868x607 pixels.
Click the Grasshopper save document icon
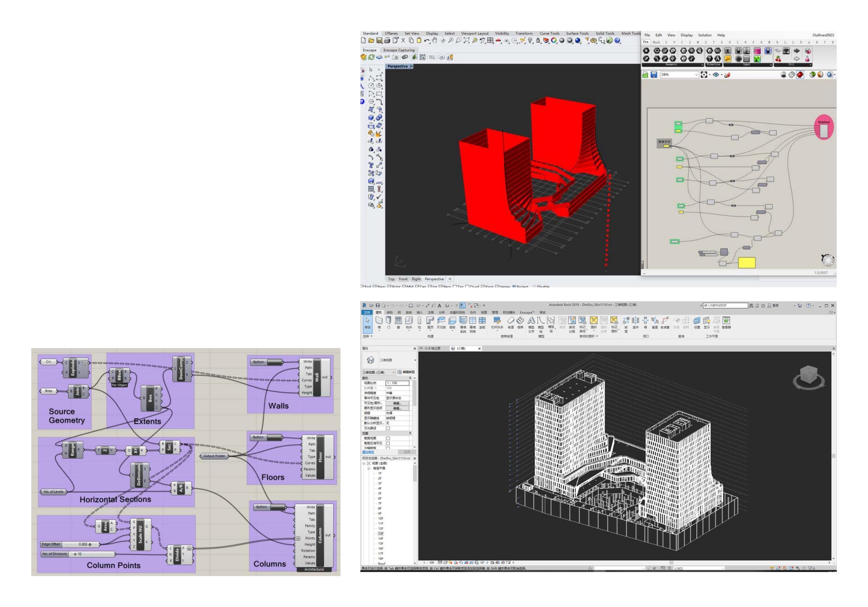coord(654,75)
